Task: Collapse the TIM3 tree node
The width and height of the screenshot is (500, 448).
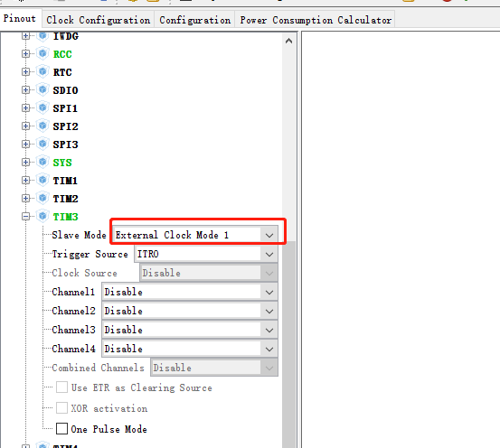Action: [x=26, y=217]
